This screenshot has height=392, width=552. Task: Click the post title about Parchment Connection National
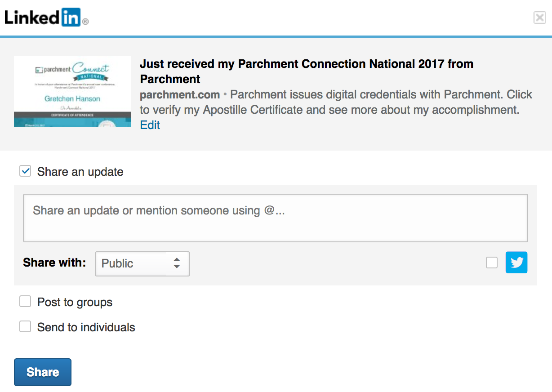point(307,71)
